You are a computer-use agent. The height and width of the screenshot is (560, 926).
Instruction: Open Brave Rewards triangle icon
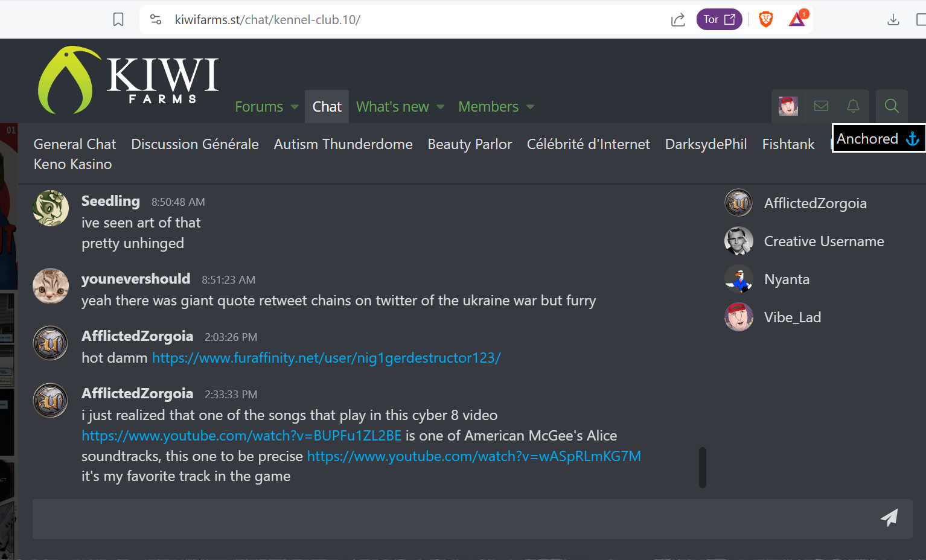pyautogui.click(x=798, y=19)
